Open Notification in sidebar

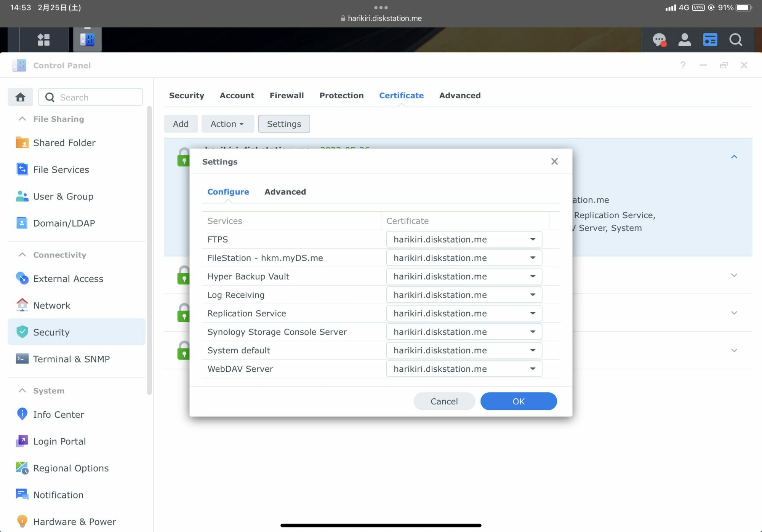(76, 495)
